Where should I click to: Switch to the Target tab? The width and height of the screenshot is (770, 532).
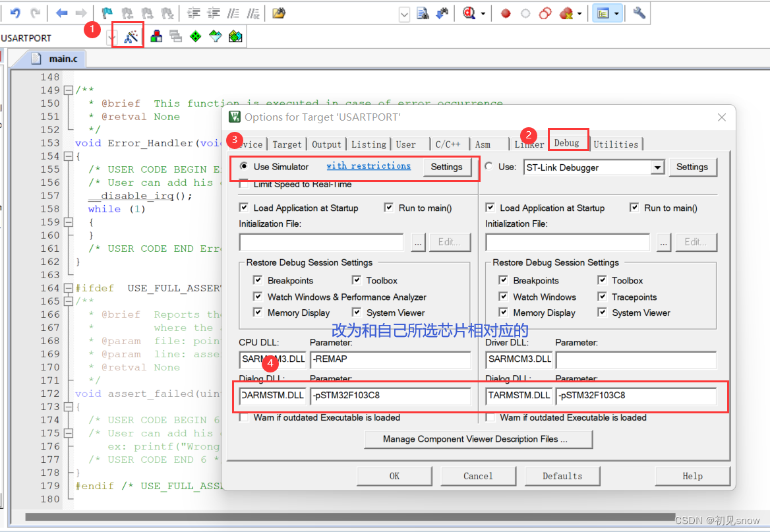(287, 144)
